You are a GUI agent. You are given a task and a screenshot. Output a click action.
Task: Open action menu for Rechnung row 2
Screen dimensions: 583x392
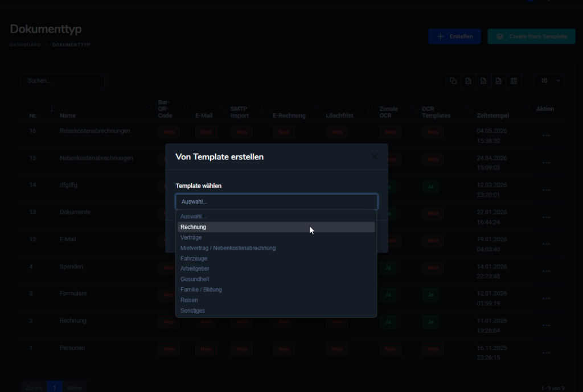click(546, 325)
